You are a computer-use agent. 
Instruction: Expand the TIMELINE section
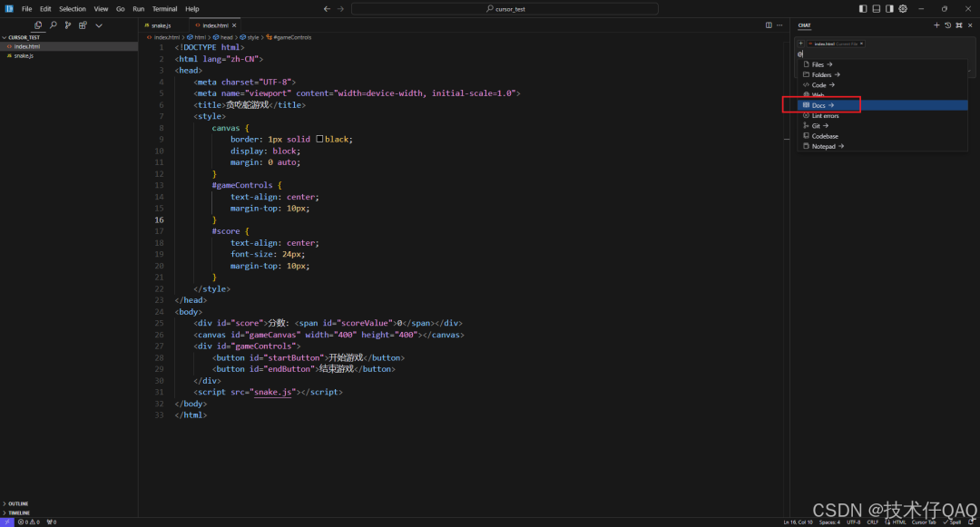[x=69, y=512]
